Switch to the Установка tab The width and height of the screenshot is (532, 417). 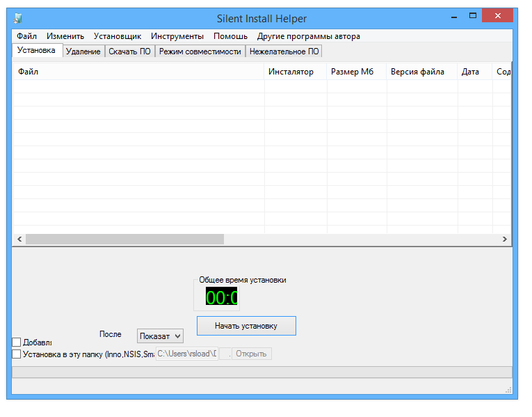37,50
